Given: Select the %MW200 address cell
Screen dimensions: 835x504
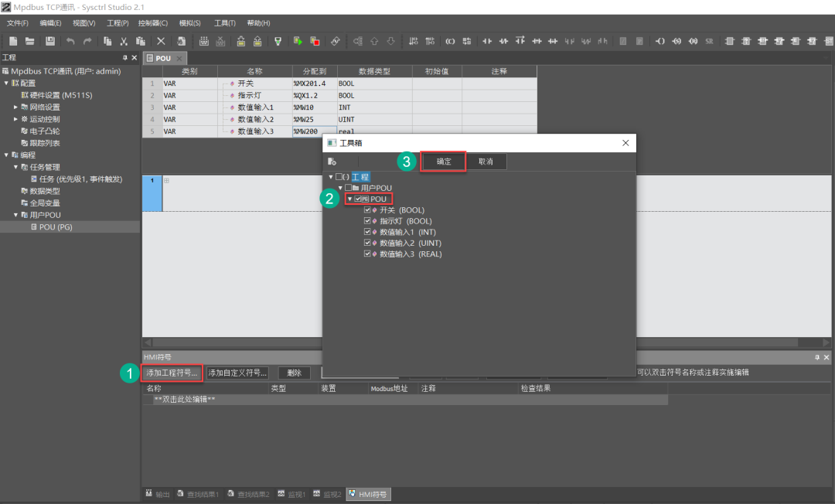Looking at the screenshot, I should (x=315, y=131).
